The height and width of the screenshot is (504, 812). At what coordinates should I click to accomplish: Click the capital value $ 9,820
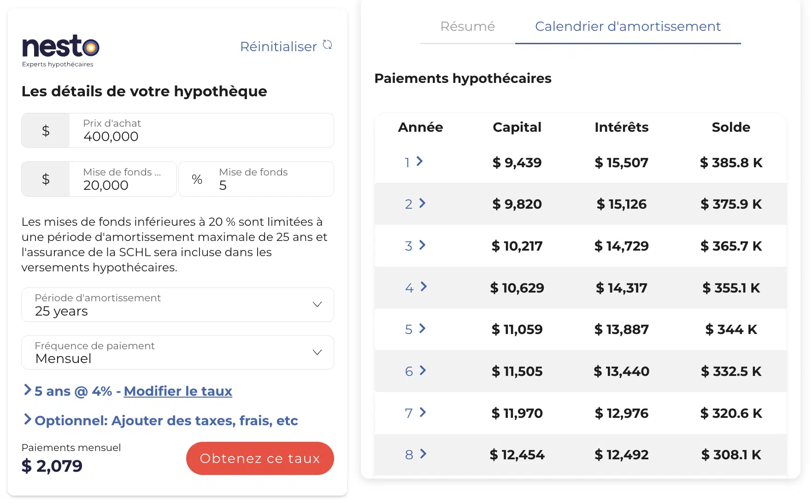tap(517, 204)
